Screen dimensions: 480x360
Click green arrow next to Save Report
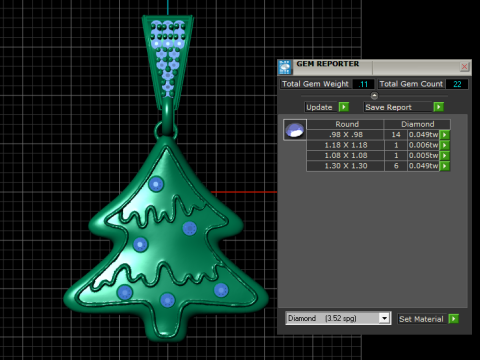tap(439, 107)
